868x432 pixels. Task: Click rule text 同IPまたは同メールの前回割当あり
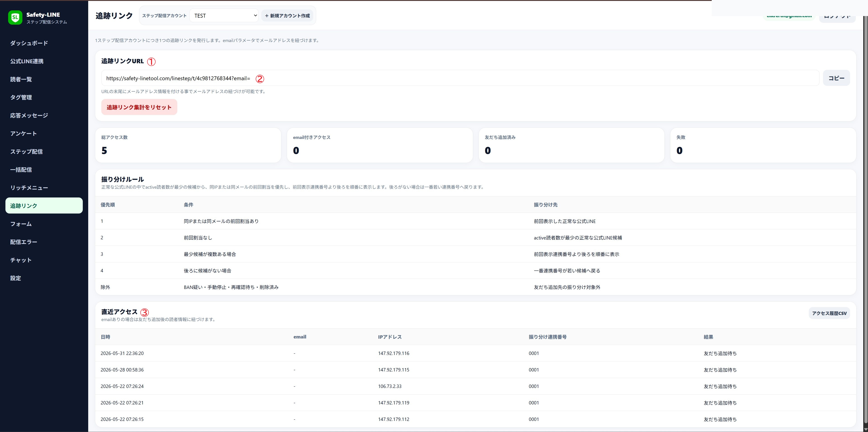click(221, 221)
